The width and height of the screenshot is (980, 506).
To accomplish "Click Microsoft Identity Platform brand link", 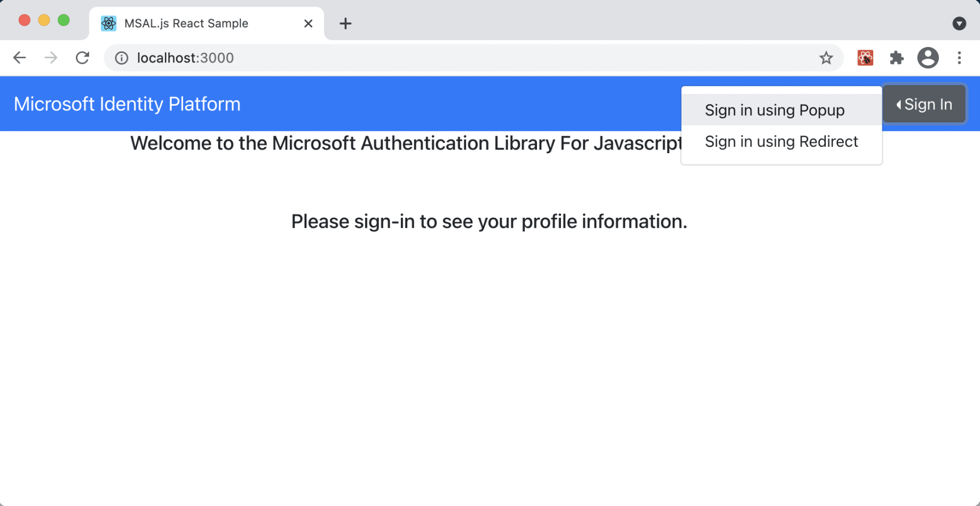I will click(x=127, y=104).
